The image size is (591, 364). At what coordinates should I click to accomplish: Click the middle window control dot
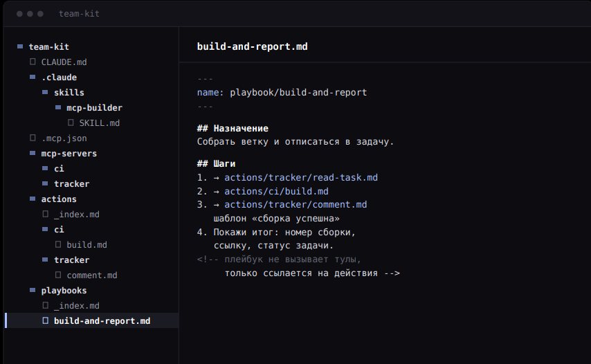pos(30,14)
